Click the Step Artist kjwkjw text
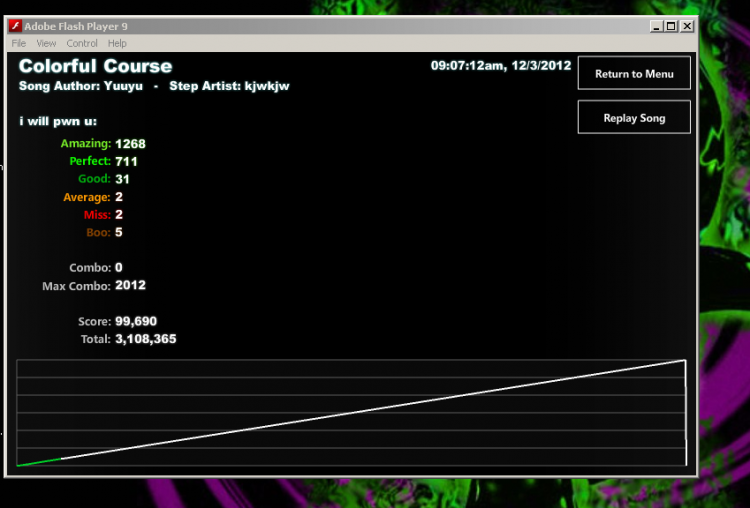Image resolution: width=750 pixels, height=508 pixels. point(229,86)
